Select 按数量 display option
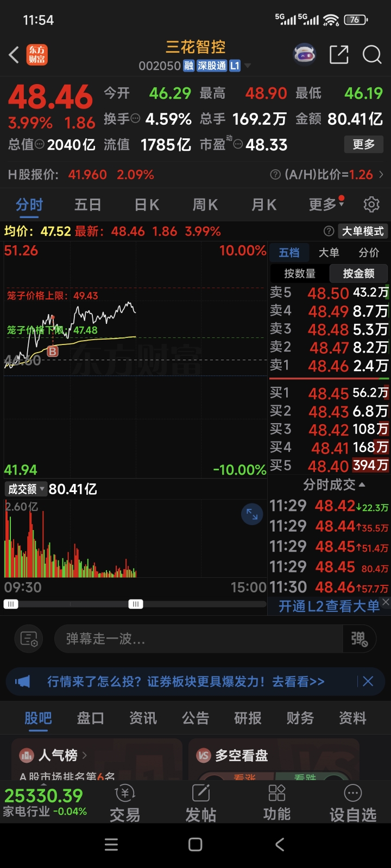This screenshot has height=868, width=391. pos(300,273)
